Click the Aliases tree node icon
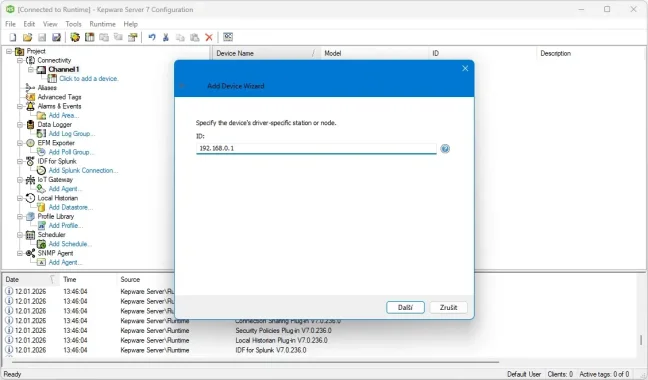648x380 pixels. pyautogui.click(x=30, y=88)
